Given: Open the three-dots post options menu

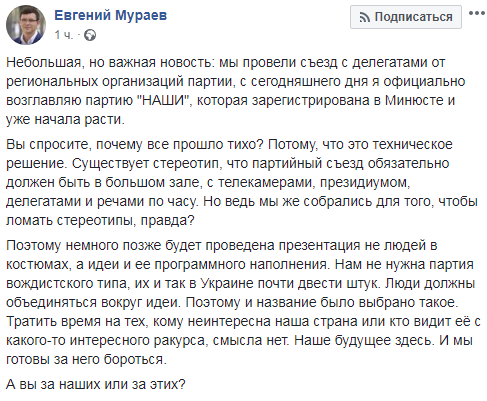Looking at the screenshot, I should 477,13.
